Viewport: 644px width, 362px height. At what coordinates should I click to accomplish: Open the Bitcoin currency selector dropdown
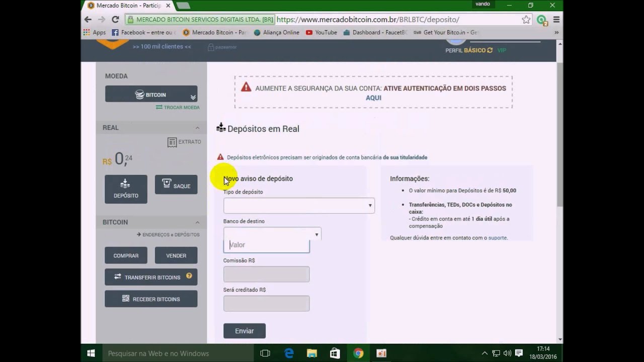[151, 94]
